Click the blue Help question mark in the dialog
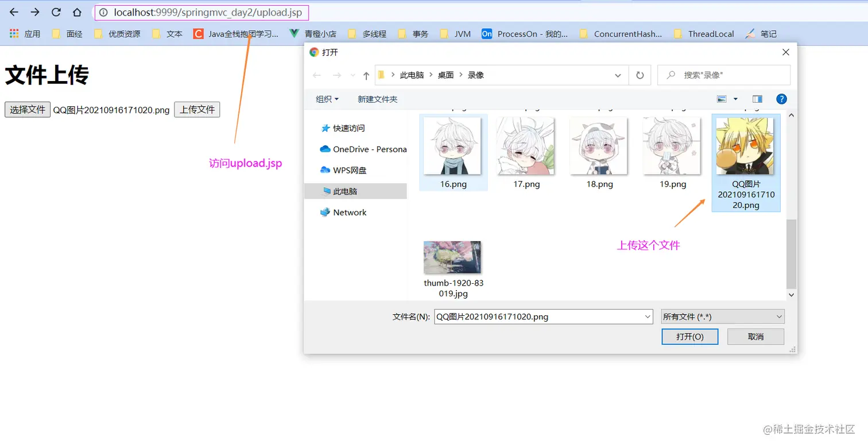This screenshot has height=448, width=868. click(781, 99)
